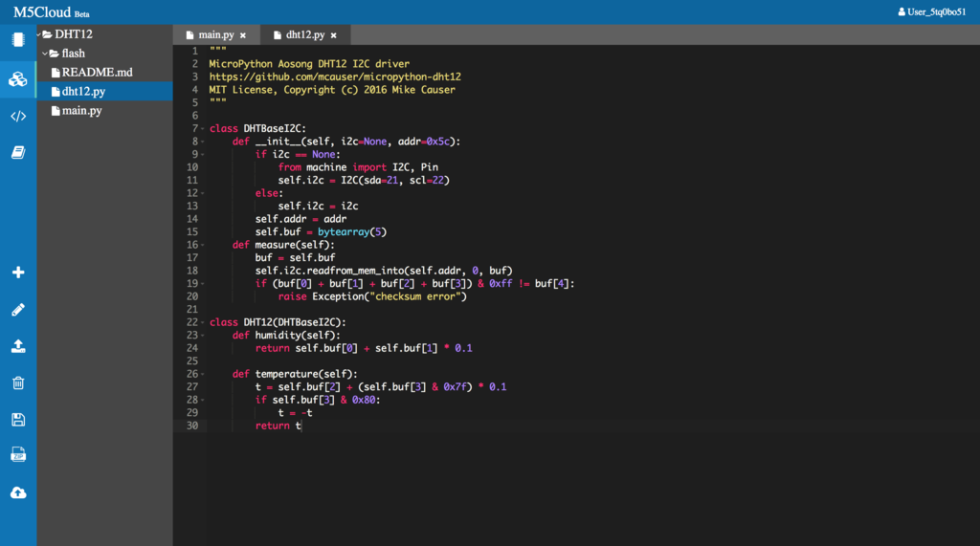This screenshot has height=546, width=980.
Task: Fold the if block at line 9
Action: click(x=203, y=154)
